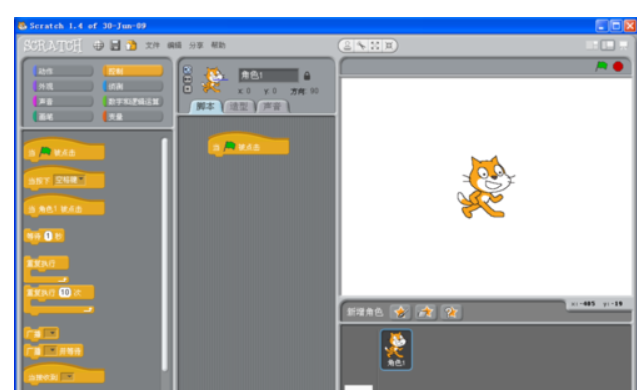Open the 文件 menu

pyautogui.click(x=152, y=45)
